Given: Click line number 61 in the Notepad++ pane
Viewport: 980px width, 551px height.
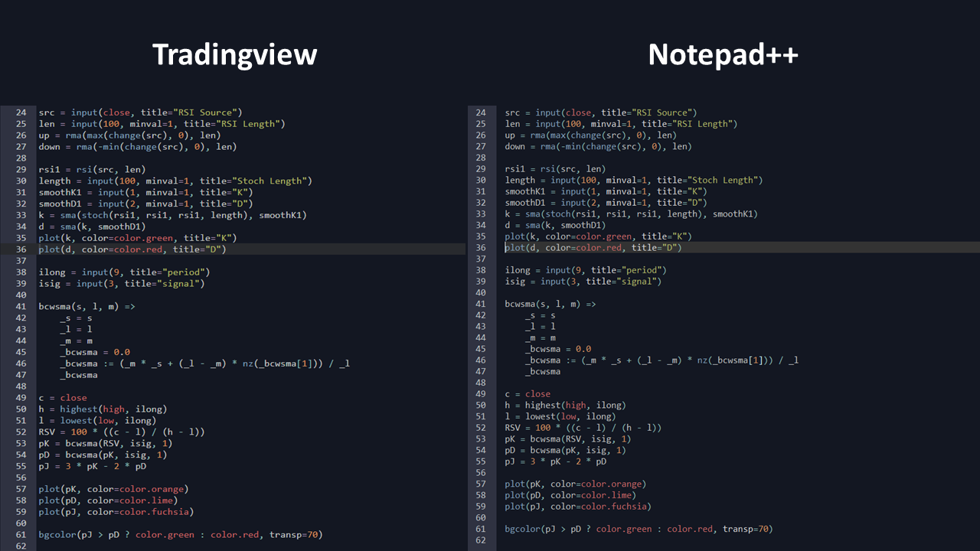Looking at the screenshot, I should tap(481, 529).
